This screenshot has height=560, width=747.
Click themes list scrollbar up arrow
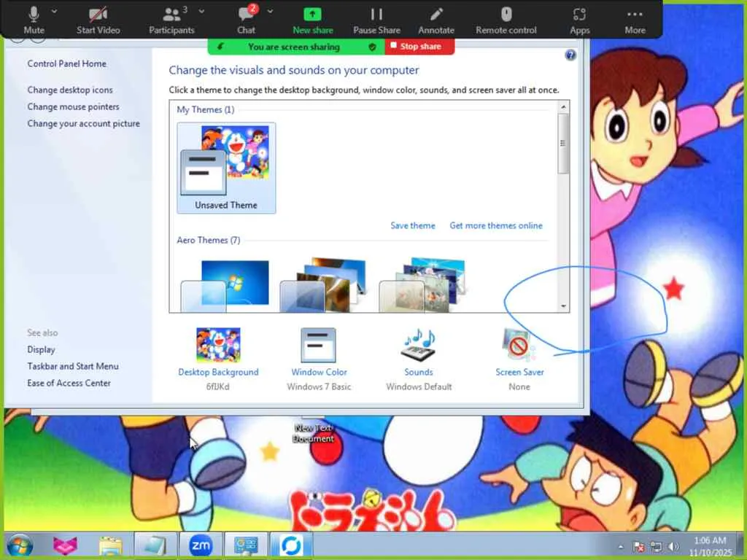point(564,107)
